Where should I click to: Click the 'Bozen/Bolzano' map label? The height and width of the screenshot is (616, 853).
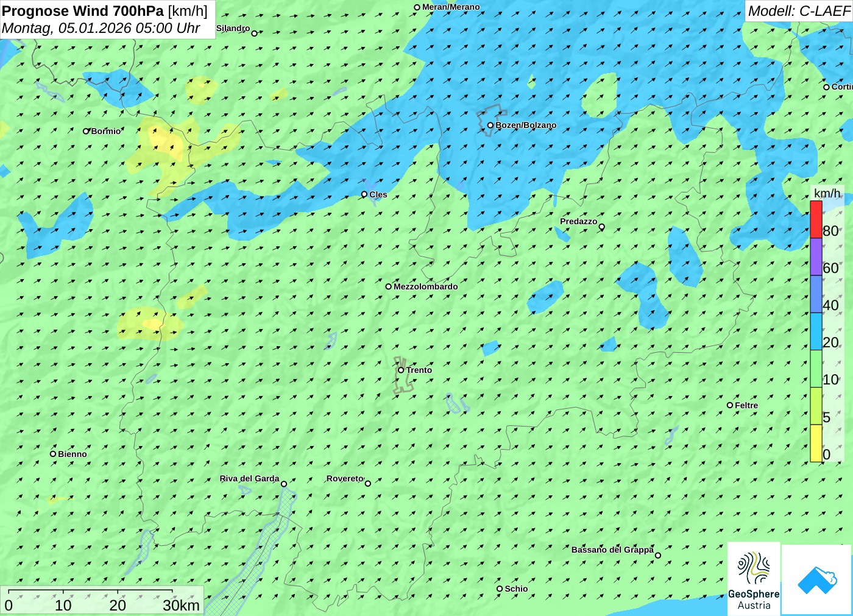[x=526, y=126]
